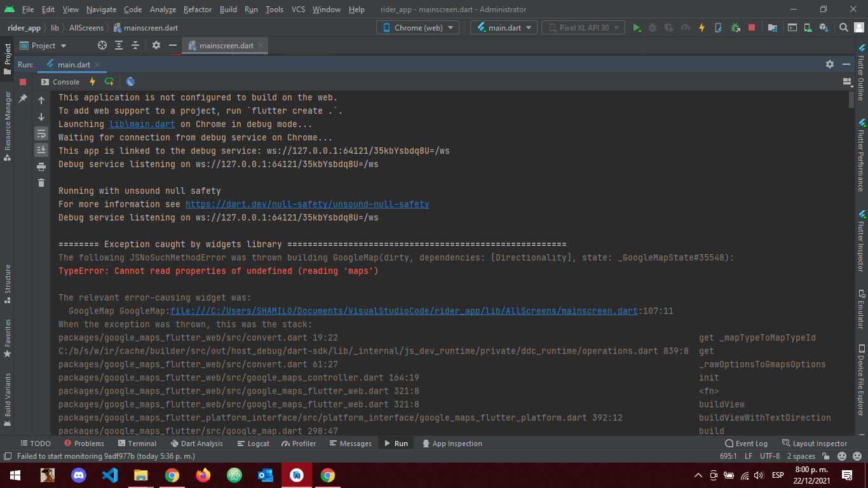
Task: Open the Project view dropdown
Action: coord(43,46)
